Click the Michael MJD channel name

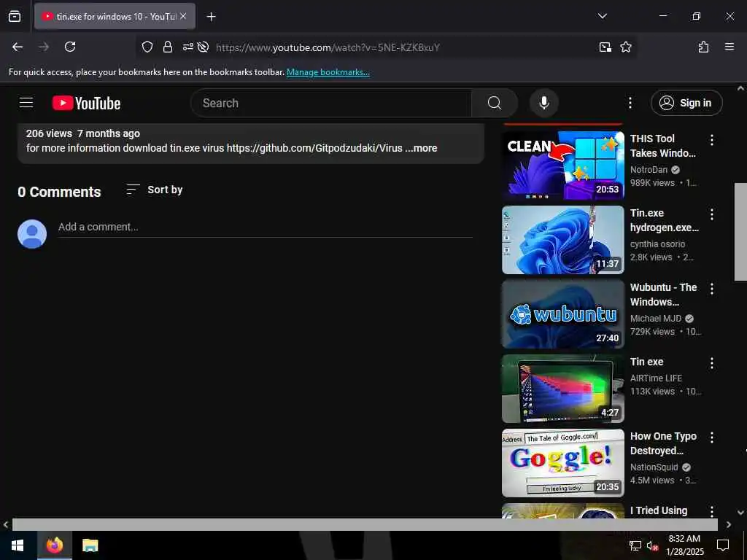click(656, 318)
